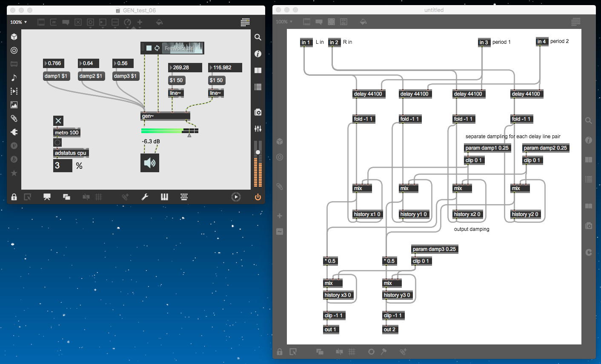Click the paint bucket icon in GEN_test_06 toolbar
Image resolution: width=601 pixels, height=364 pixels.
point(159,22)
